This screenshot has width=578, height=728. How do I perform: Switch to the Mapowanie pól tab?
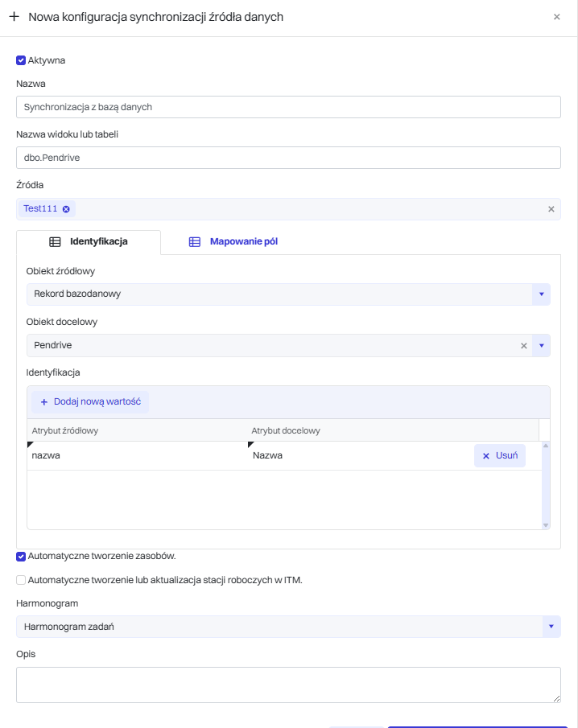click(x=243, y=241)
